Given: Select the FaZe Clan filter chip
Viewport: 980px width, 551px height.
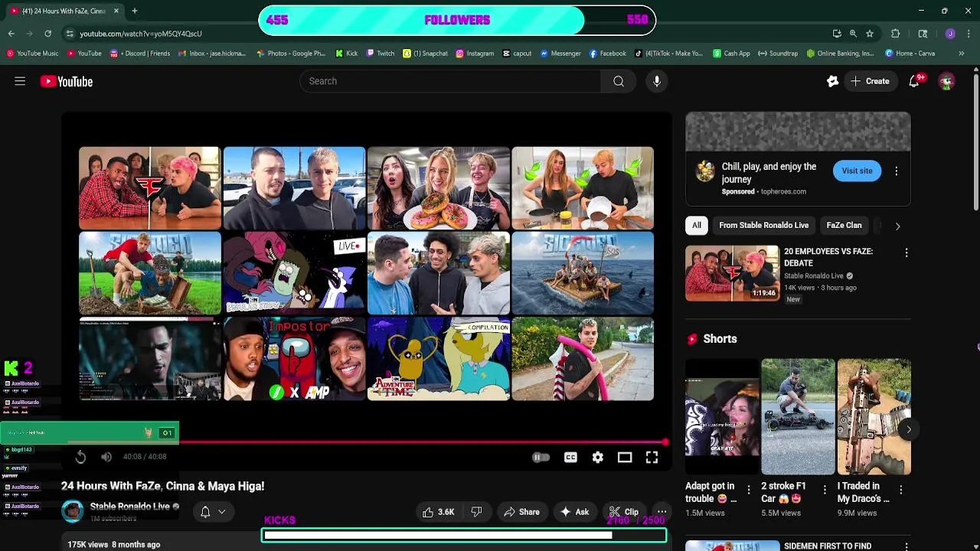Looking at the screenshot, I should [844, 226].
